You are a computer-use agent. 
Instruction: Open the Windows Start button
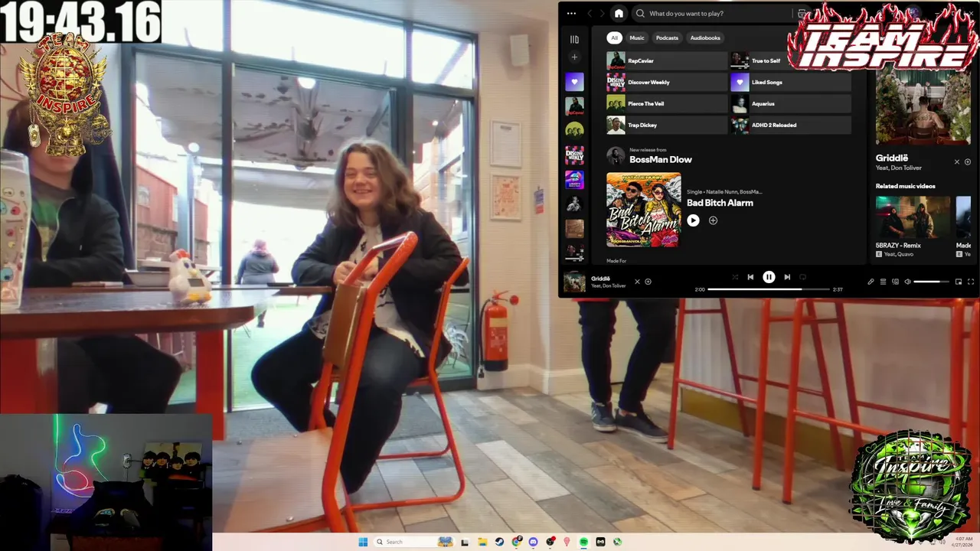363,542
